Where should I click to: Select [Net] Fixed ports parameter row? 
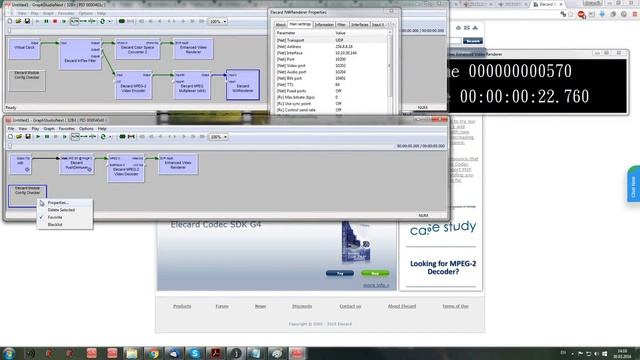point(331,91)
